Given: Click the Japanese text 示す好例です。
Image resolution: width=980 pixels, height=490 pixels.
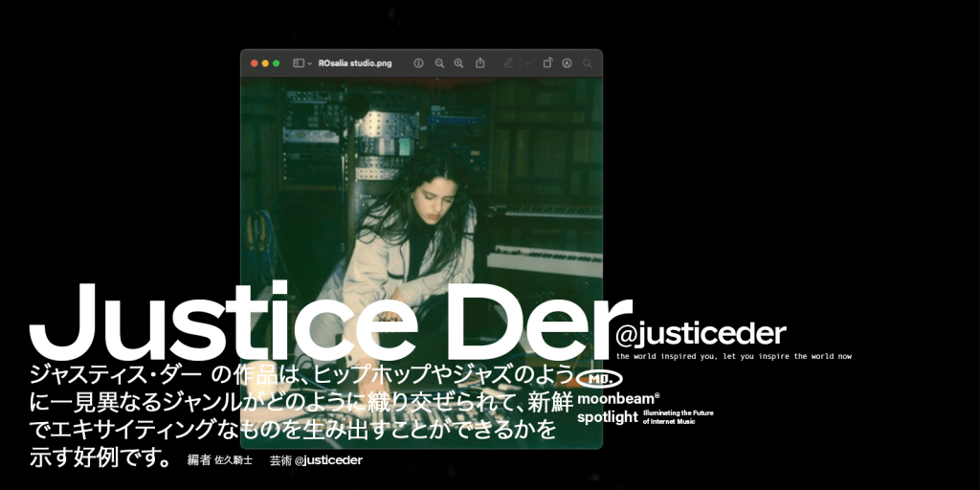Looking at the screenshot, I should point(100,457).
